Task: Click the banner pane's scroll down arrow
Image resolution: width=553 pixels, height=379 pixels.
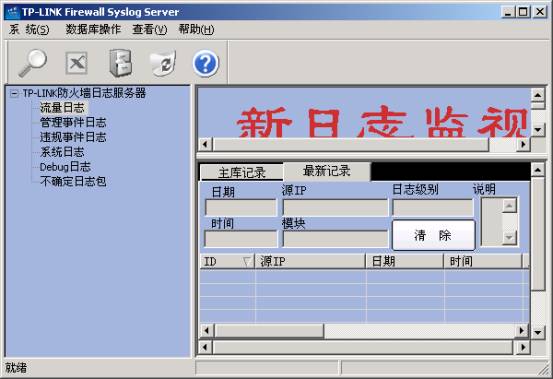Action: 538,129
